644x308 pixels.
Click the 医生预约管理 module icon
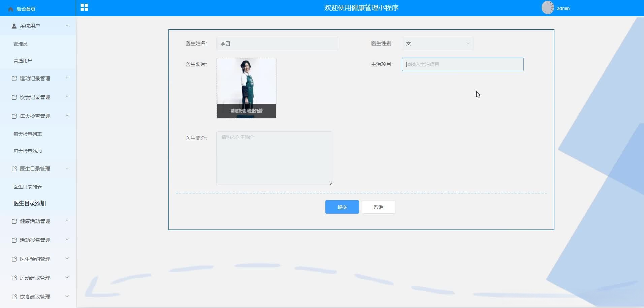click(14, 259)
